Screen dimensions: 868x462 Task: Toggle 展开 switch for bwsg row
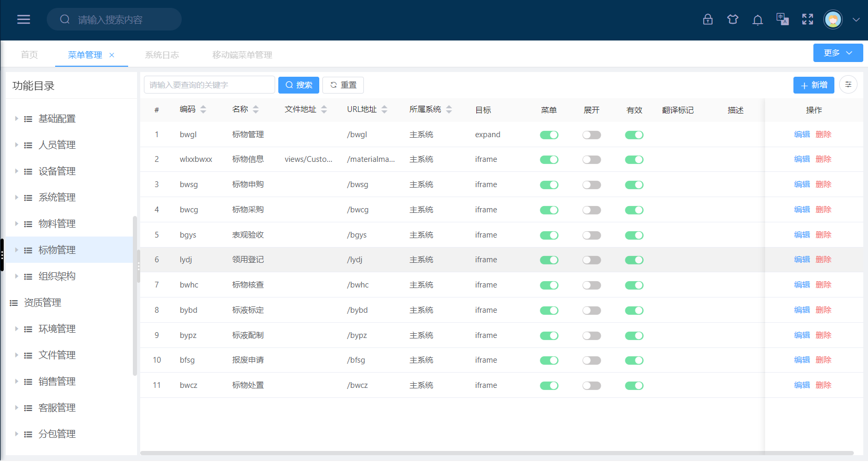click(x=592, y=185)
